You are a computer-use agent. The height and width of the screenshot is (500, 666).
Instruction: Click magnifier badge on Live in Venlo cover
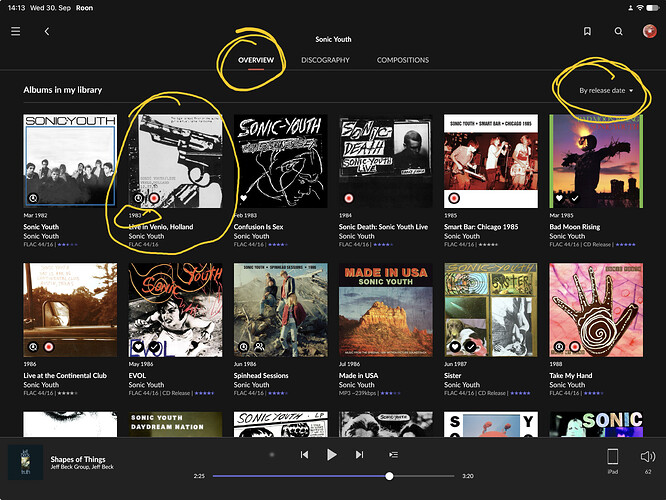[x=138, y=198]
